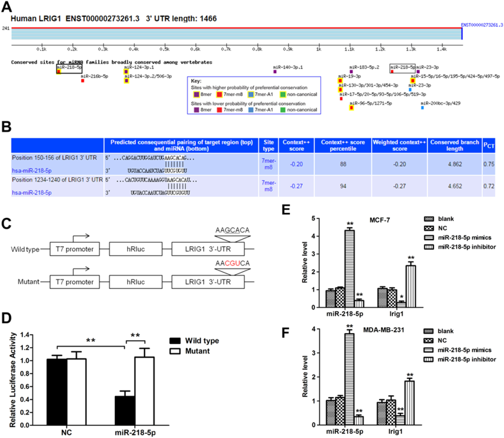Screen dimensions: 504x438
Task: Click the miR-124-3p.1 purple site marker
Action: [x=126, y=72]
